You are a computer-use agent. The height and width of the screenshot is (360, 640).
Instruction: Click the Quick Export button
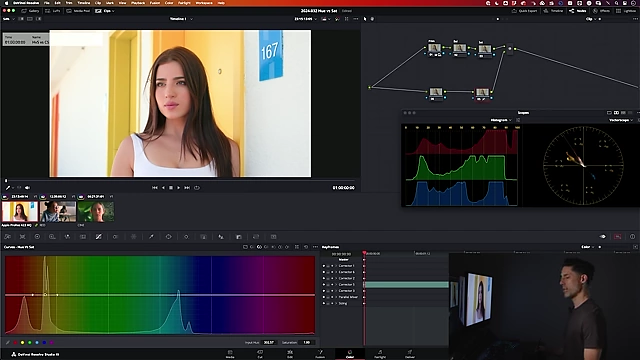coord(524,11)
